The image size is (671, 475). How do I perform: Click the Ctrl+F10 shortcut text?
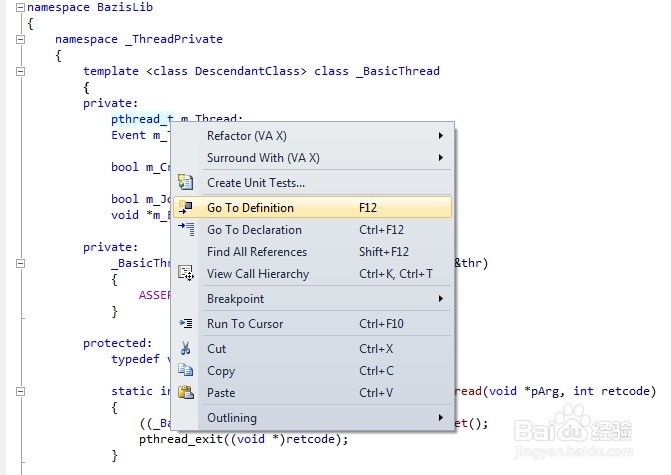coord(381,324)
